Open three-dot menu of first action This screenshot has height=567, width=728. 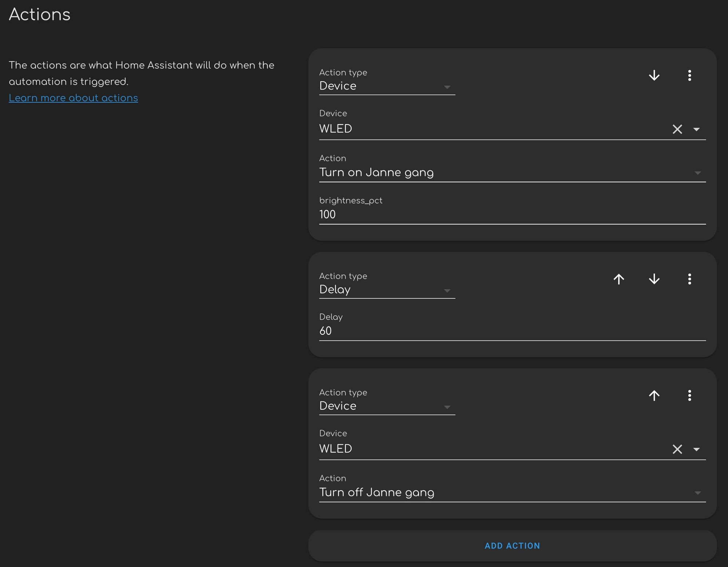[x=689, y=76]
